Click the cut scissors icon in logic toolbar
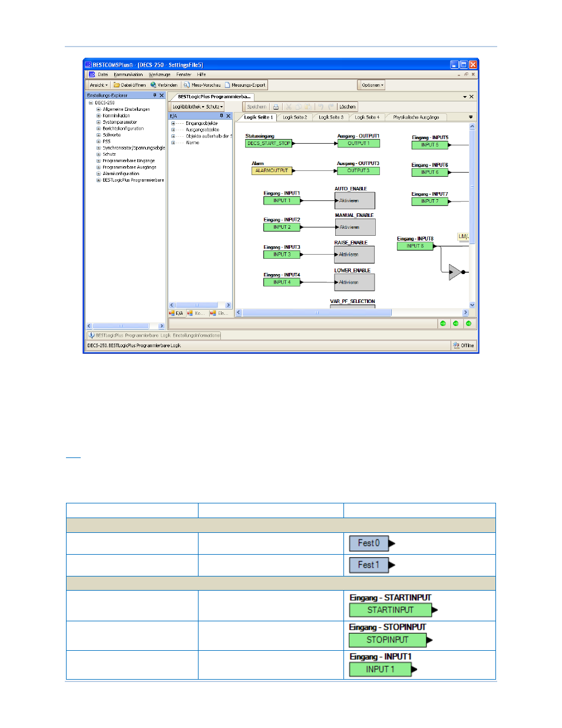This screenshot has height=728, width=562. [289, 107]
